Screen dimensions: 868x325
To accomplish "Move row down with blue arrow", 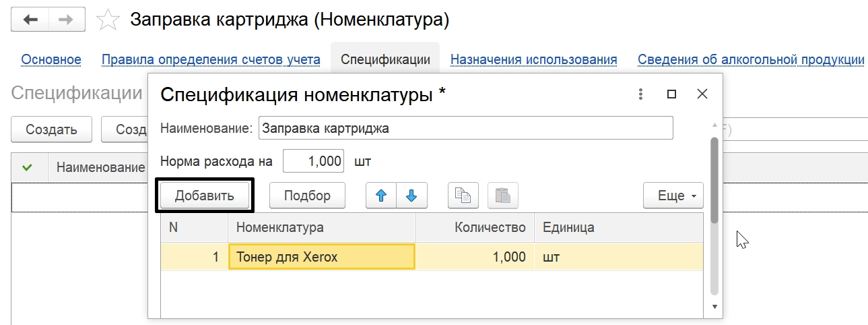I will [x=411, y=196].
